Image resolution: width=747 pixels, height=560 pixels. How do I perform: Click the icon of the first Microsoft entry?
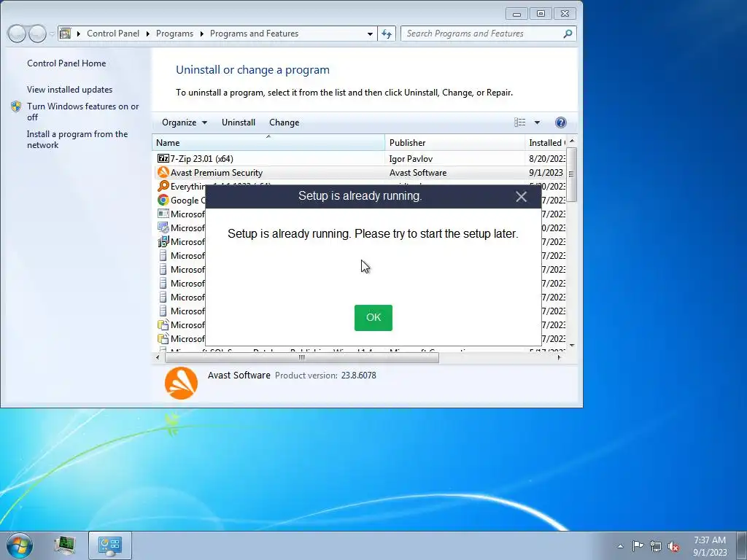tap(163, 214)
